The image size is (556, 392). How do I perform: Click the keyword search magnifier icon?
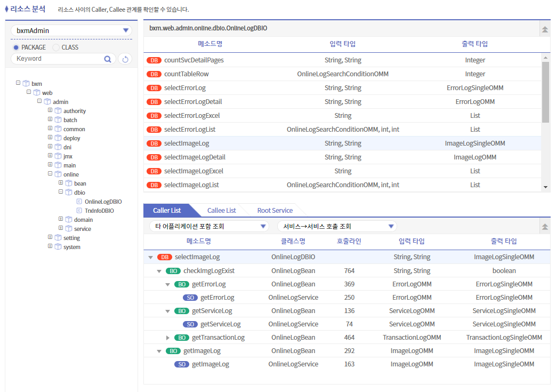(x=108, y=59)
